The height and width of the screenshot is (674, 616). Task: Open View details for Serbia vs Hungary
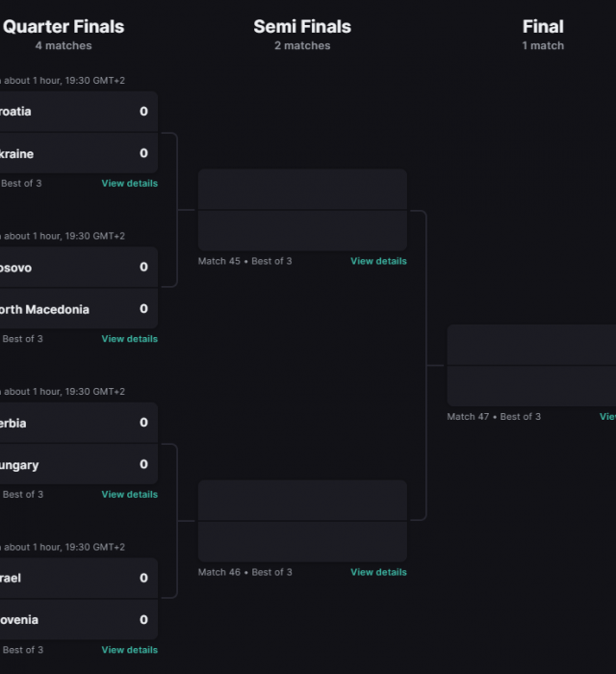(x=129, y=495)
